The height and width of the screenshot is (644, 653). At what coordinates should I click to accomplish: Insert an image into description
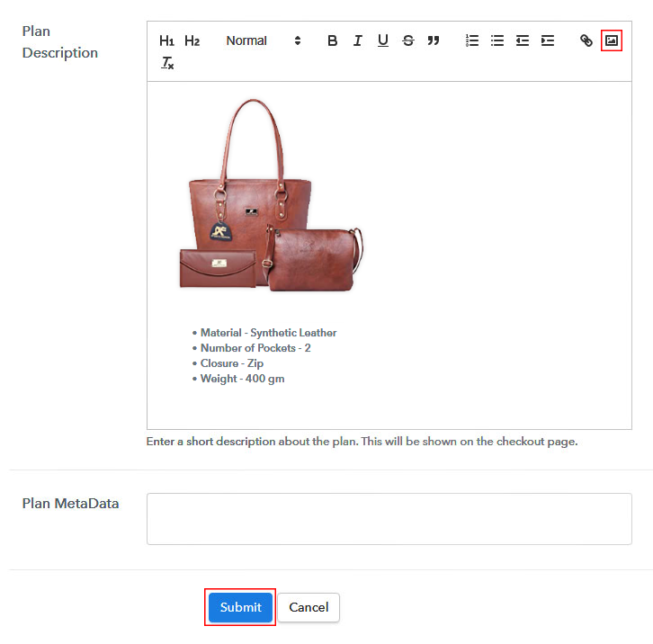tap(612, 40)
